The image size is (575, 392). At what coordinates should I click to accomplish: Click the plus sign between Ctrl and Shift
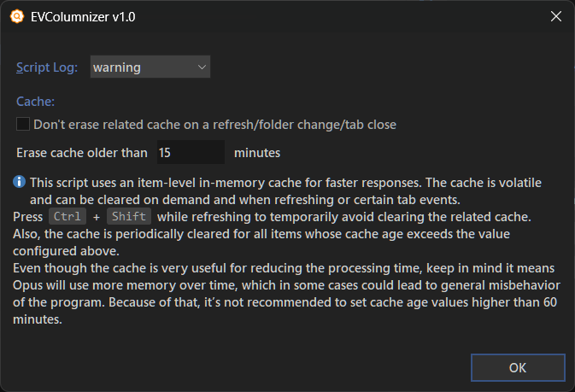96,216
